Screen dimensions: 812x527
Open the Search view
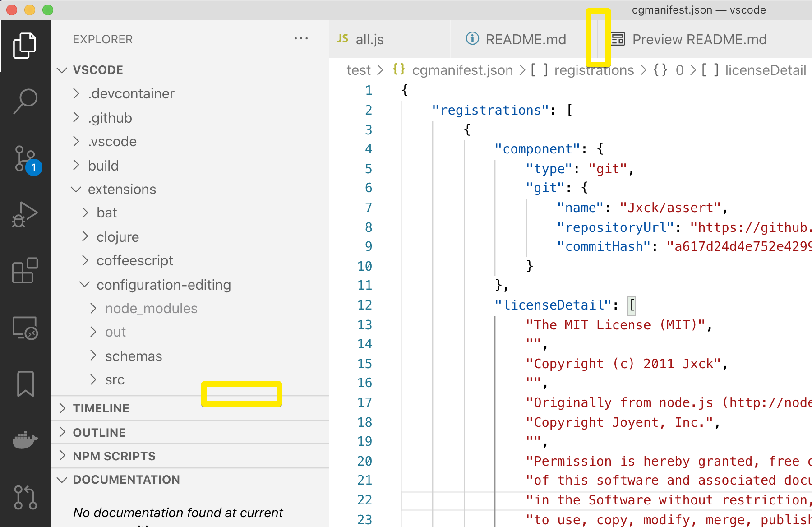(25, 100)
